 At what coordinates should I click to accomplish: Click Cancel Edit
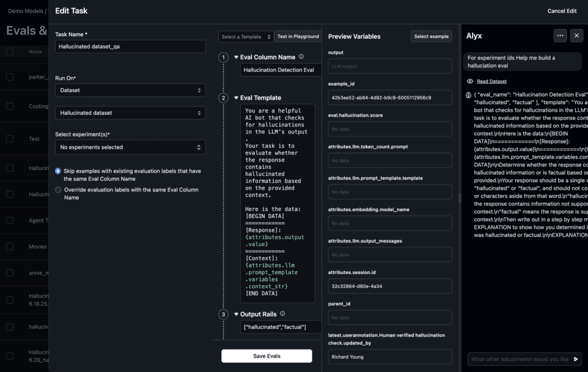point(562,11)
